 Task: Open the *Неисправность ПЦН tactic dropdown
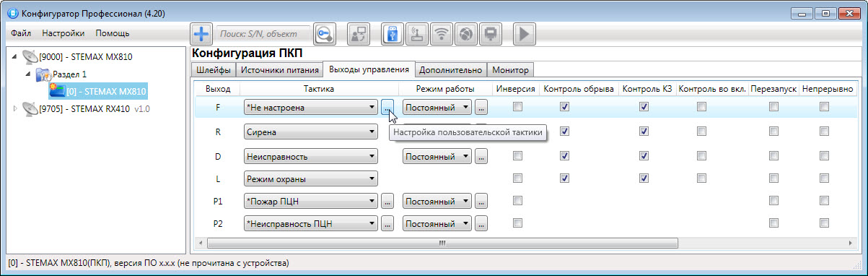(311, 224)
